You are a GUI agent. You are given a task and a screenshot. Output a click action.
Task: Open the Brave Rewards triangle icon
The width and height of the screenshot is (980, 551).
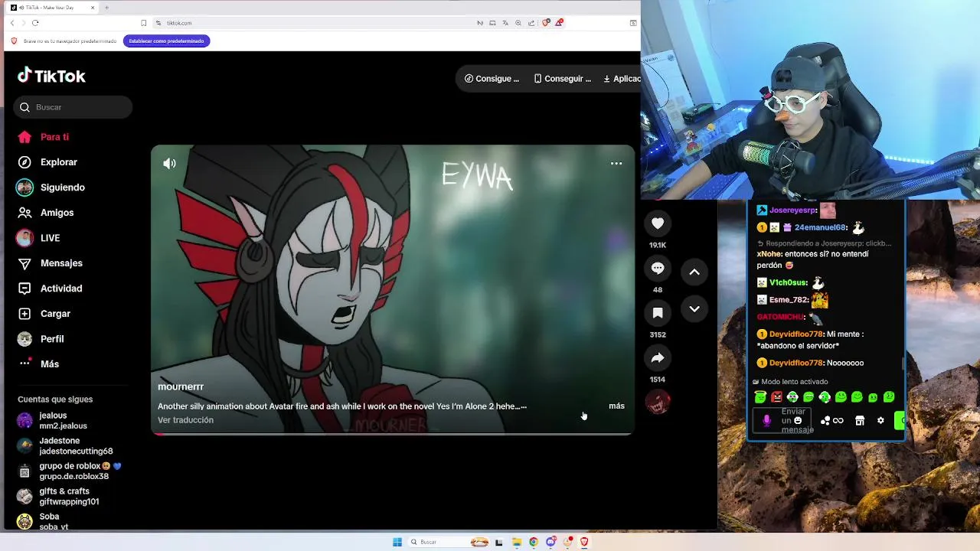559,23
